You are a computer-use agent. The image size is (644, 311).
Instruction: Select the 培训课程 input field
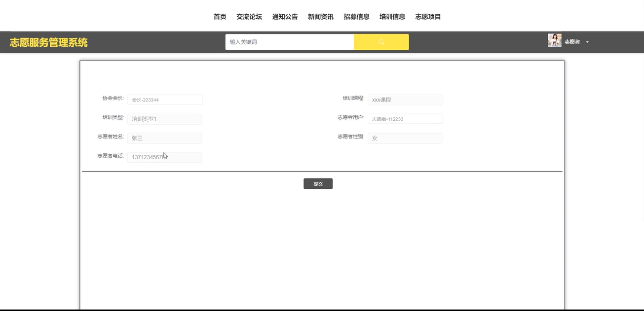coord(405,100)
